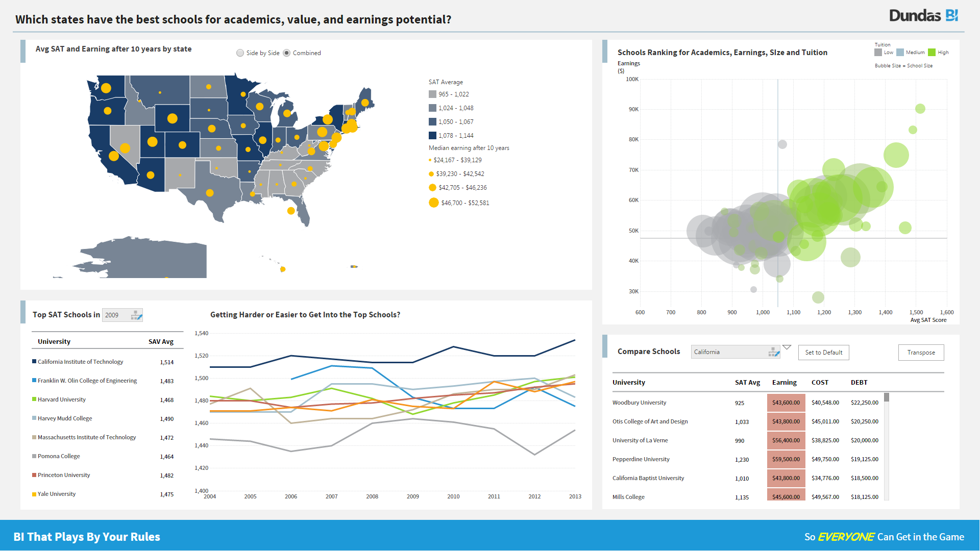Image resolution: width=980 pixels, height=551 pixels.
Task: Click the gray scatter bubble near 80K earnings
Action: point(782,144)
